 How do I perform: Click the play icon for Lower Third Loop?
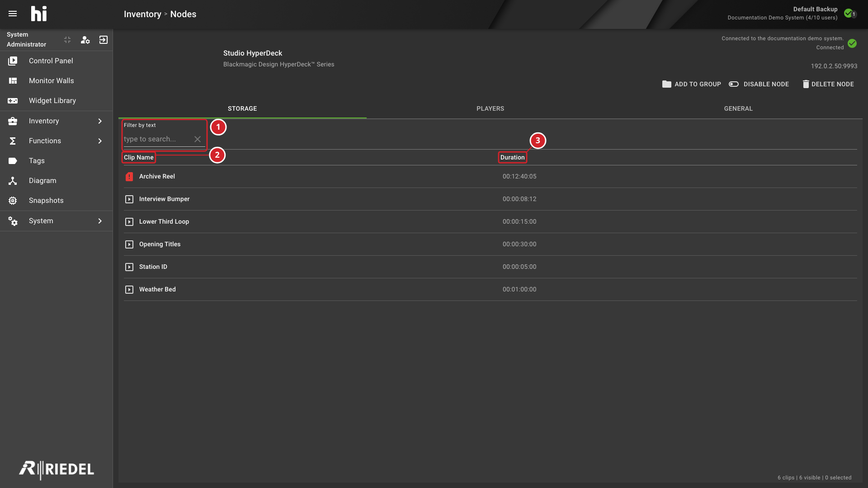(129, 222)
